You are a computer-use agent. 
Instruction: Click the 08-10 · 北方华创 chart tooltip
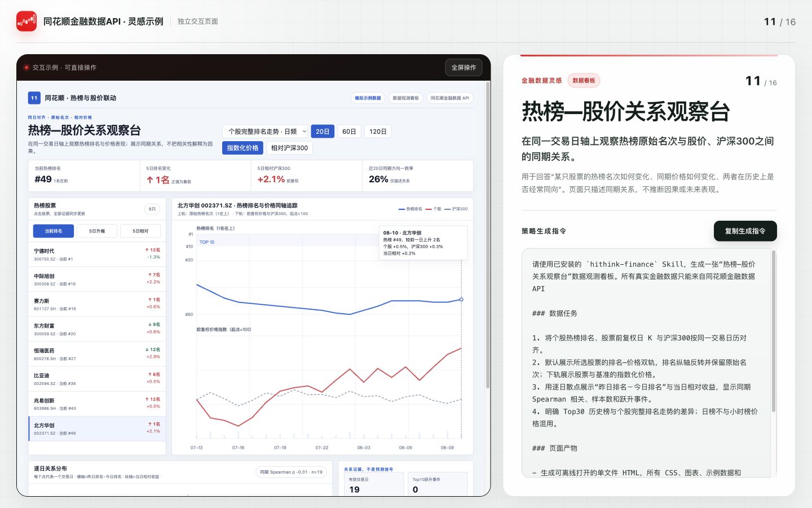(x=423, y=243)
